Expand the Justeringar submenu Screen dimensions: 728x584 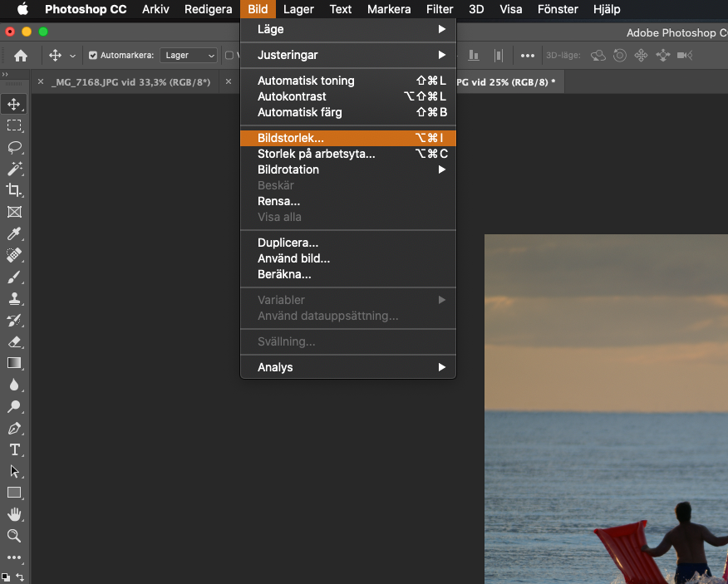347,55
